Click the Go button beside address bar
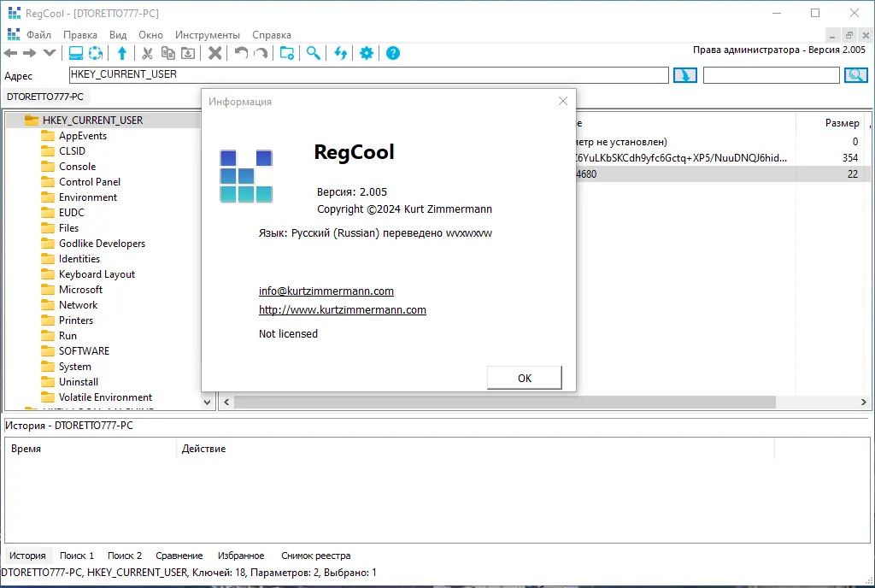This screenshot has width=875, height=588. pyautogui.click(x=685, y=75)
